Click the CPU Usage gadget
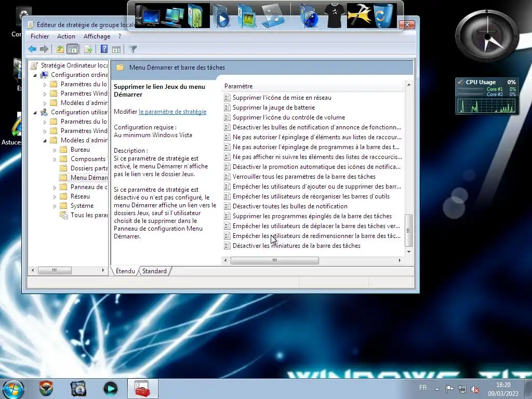 [486, 96]
